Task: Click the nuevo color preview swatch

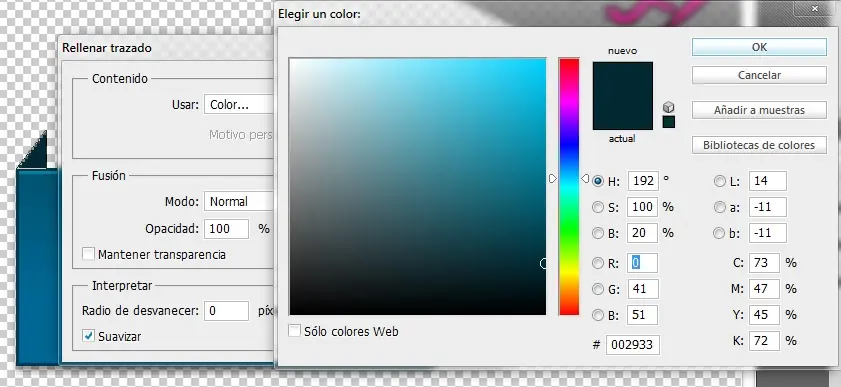Action: coord(623,79)
